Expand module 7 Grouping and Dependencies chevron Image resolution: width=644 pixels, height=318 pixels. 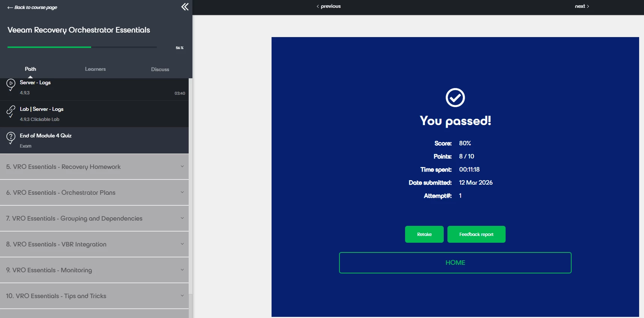tap(182, 218)
